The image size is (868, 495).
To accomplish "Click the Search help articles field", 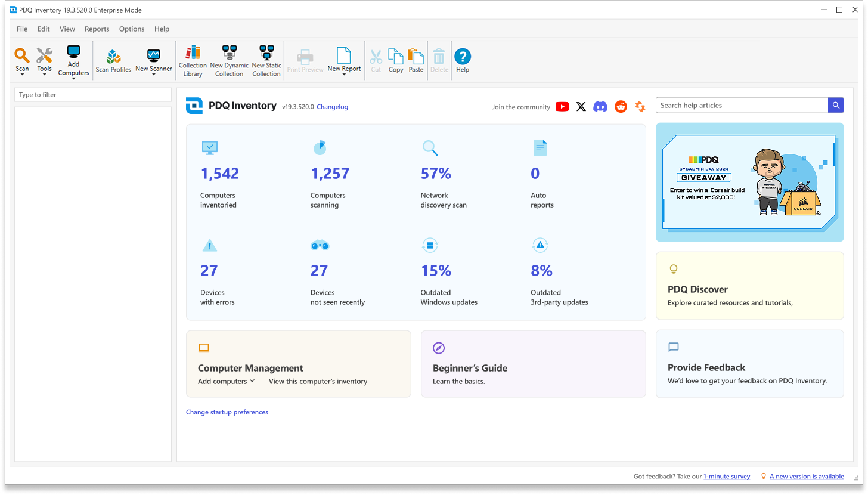I will [742, 106].
